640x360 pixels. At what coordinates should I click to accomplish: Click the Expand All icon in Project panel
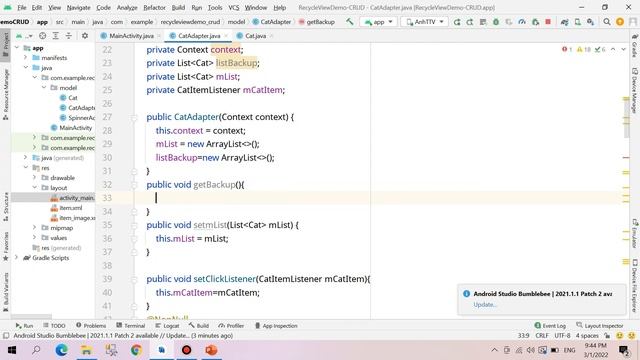[x=56, y=36]
